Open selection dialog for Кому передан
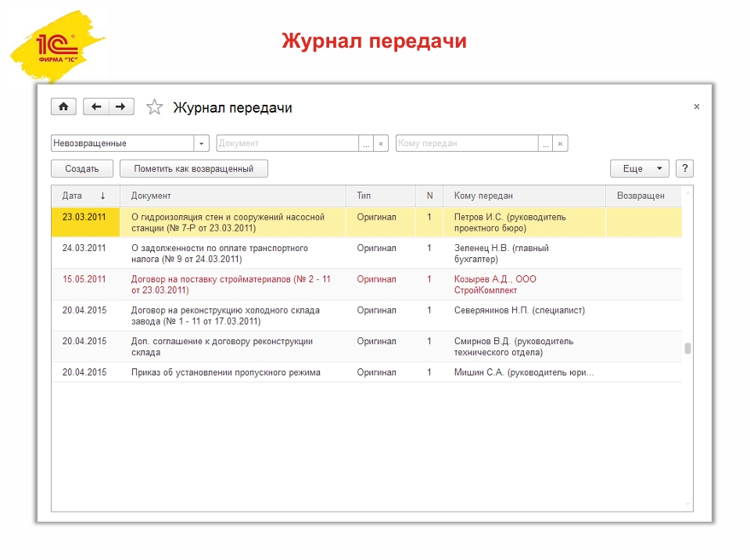Viewport: 750px width, 560px height. [x=545, y=144]
